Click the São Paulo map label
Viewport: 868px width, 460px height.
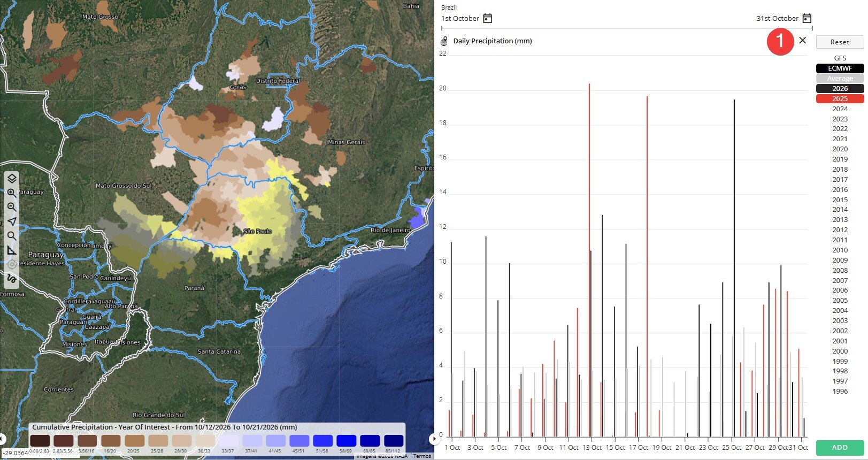click(x=258, y=232)
